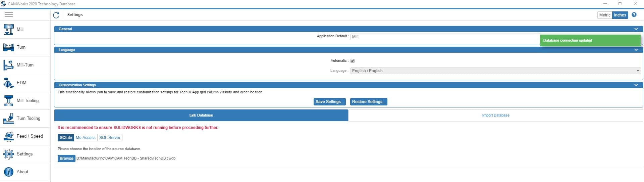Click the refresh icon beside Settings
Screen dimensions: 644x182
pos(56,15)
